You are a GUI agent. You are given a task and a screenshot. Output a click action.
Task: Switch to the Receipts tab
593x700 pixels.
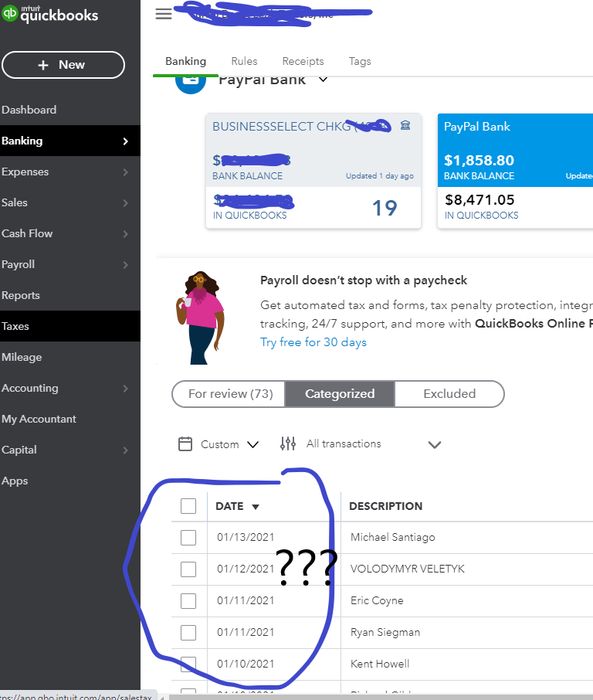[x=303, y=61]
